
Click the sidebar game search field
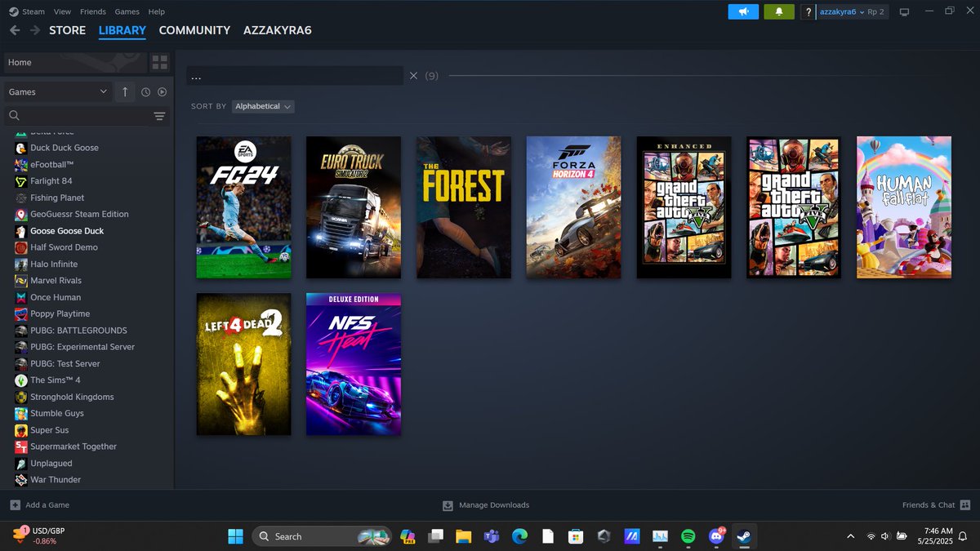[x=78, y=116]
